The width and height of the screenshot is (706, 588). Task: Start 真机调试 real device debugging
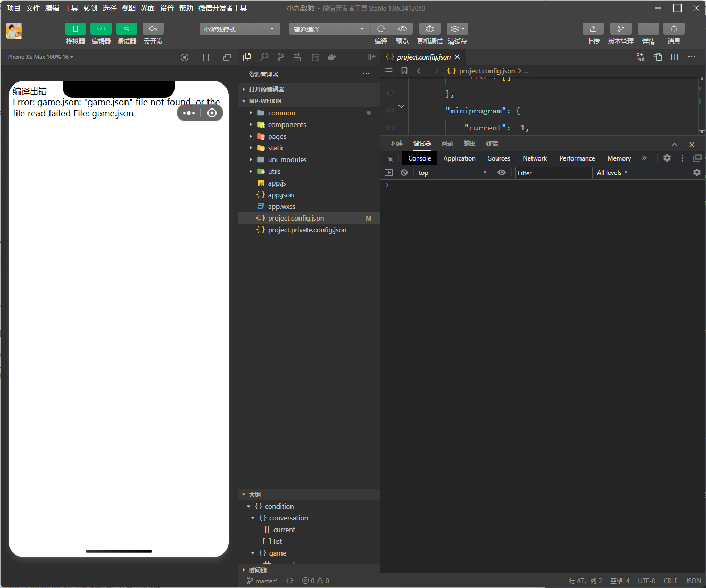(430, 29)
